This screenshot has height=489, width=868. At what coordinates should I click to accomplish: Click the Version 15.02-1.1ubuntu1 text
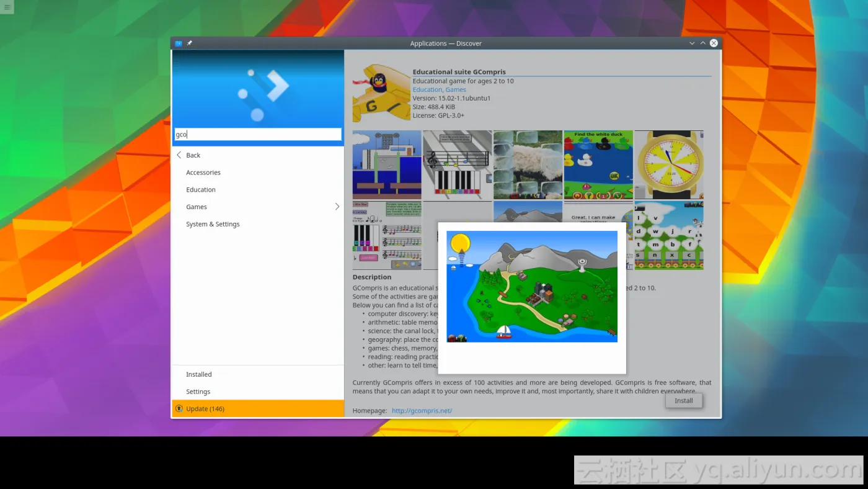click(452, 98)
